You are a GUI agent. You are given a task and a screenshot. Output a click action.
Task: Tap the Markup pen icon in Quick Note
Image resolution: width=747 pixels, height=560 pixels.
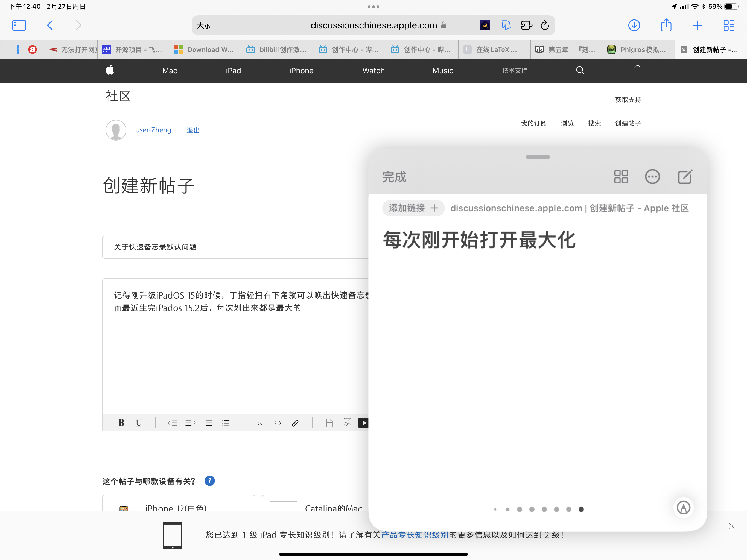(x=683, y=507)
